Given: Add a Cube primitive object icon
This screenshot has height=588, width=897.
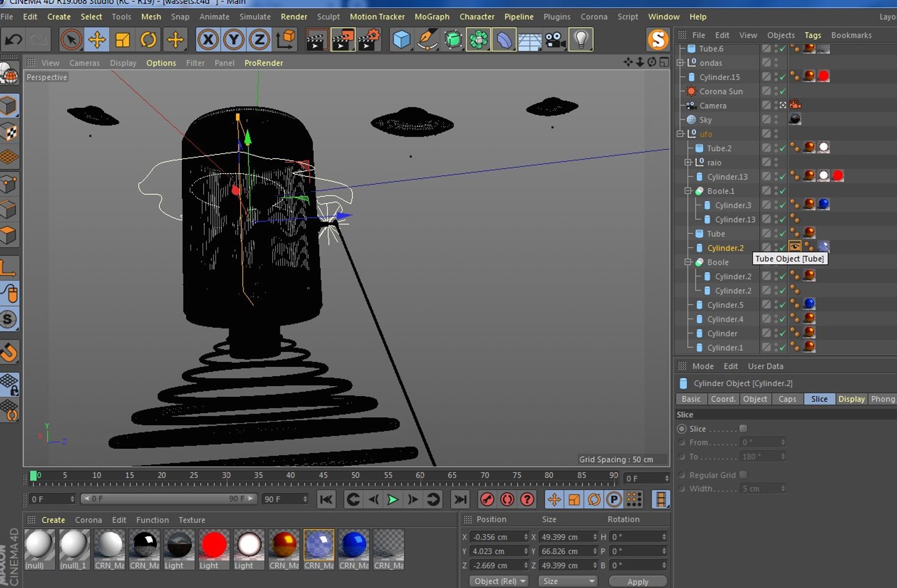Looking at the screenshot, I should tap(401, 40).
